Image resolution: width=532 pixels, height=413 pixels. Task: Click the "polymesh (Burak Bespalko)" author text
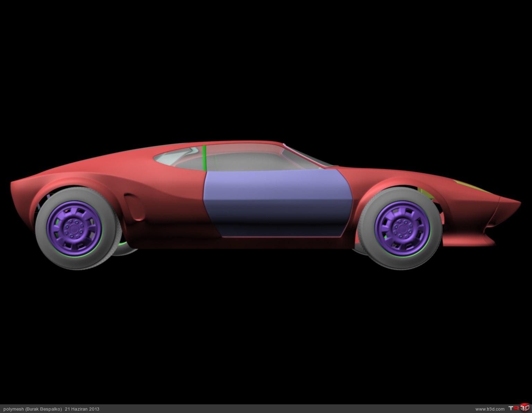coord(32,409)
